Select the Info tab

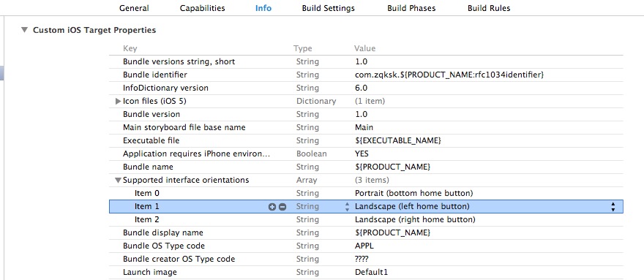tap(263, 8)
